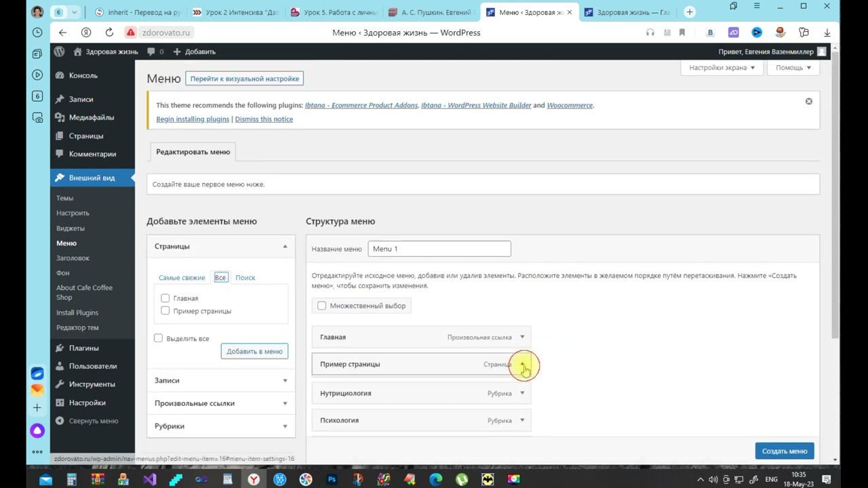Go back using the browser back arrow
Viewport: 868px width, 488px height.
tap(62, 33)
